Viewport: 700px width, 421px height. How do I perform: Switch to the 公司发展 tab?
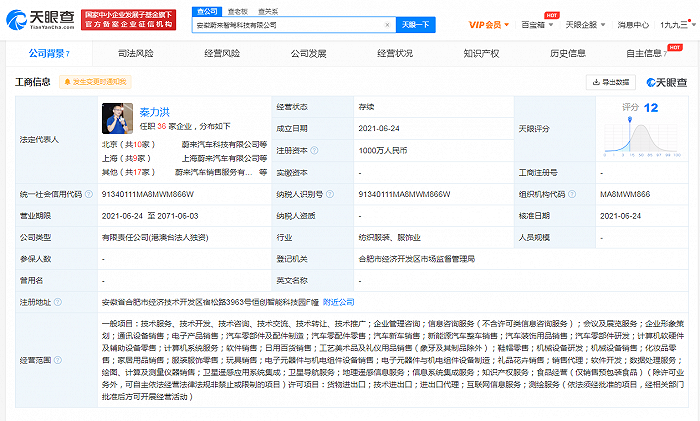pyautogui.click(x=308, y=54)
